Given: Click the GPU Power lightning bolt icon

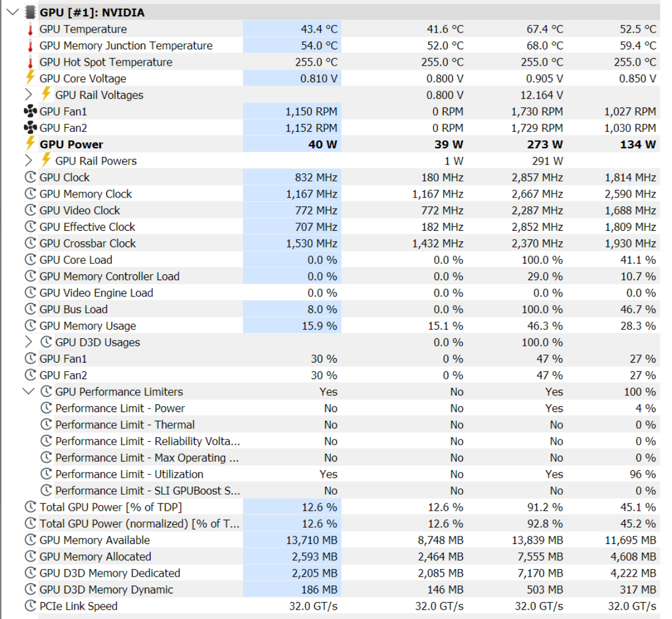Looking at the screenshot, I should pyautogui.click(x=30, y=144).
